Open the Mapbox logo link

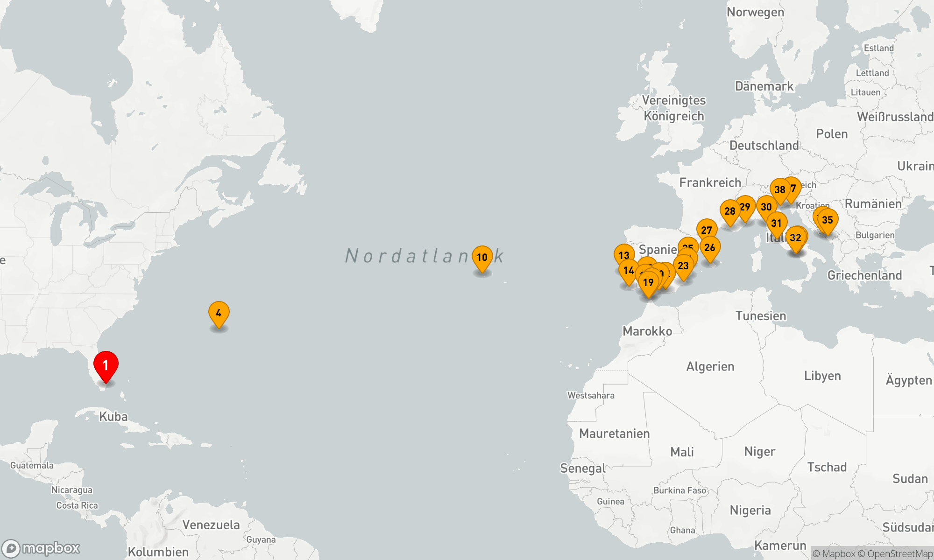41,548
